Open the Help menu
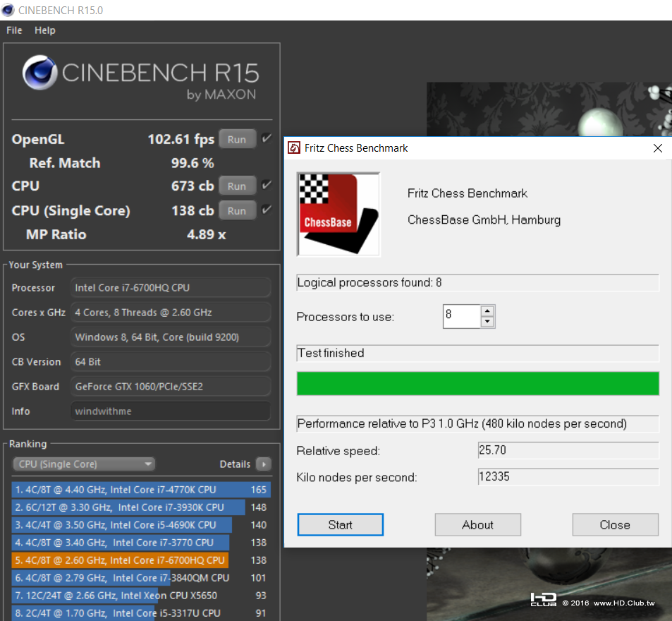672x621 pixels. 45,30
